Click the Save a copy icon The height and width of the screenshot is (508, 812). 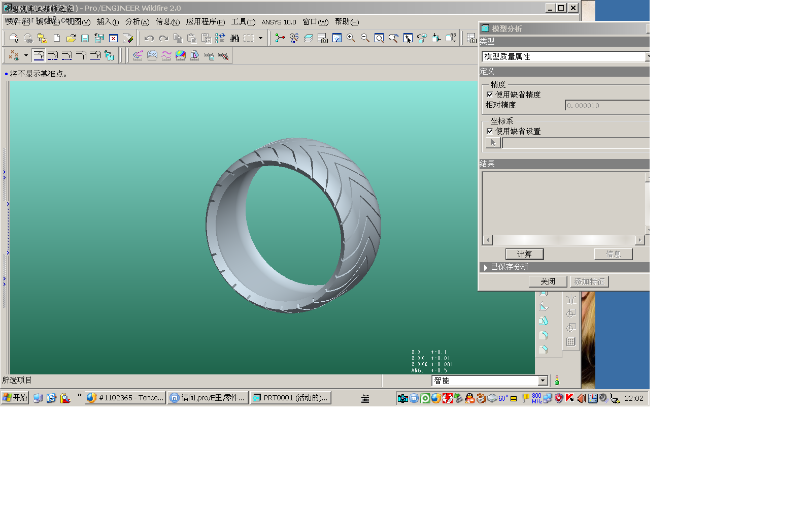tap(99, 38)
